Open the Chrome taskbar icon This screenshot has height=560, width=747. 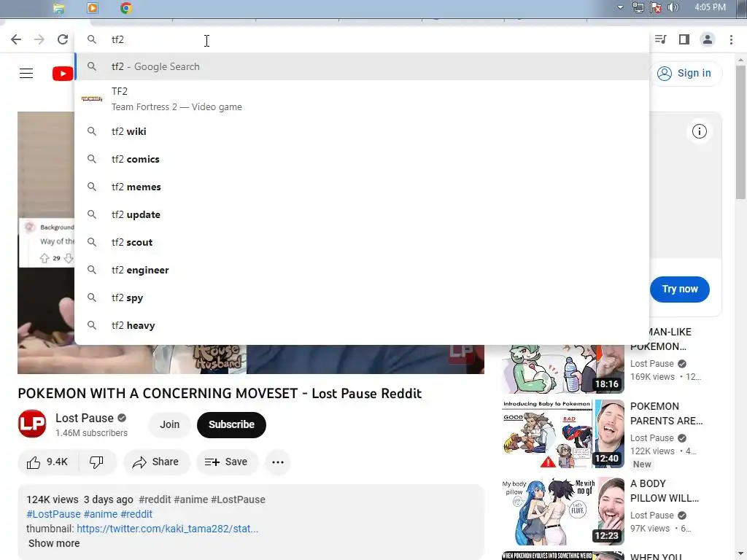coord(126,8)
